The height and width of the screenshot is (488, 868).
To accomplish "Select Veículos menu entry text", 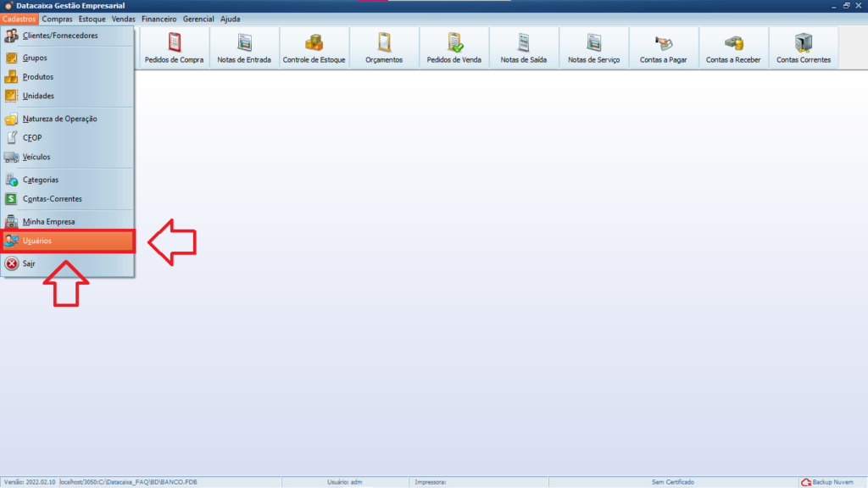I will coord(36,157).
